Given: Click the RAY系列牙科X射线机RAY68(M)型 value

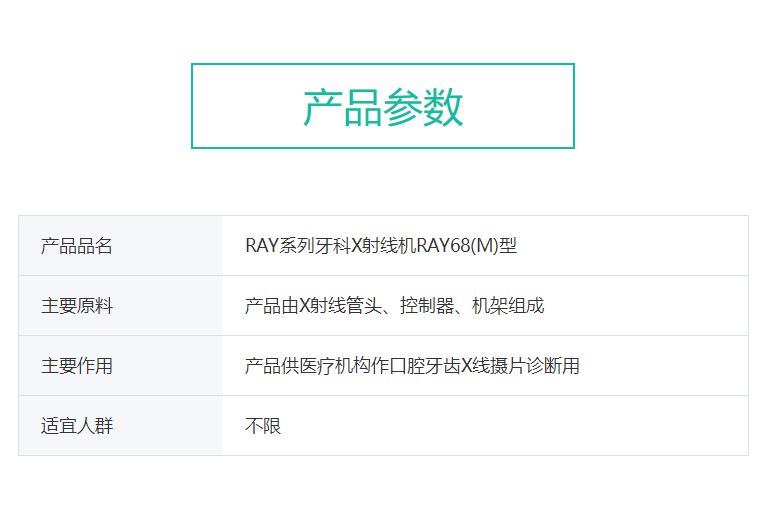Looking at the screenshot, I should point(381,246).
